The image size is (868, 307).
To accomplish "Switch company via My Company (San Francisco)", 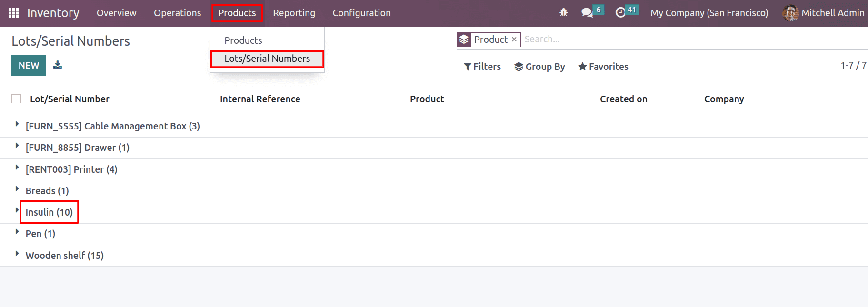I will [x=709, y=13].
